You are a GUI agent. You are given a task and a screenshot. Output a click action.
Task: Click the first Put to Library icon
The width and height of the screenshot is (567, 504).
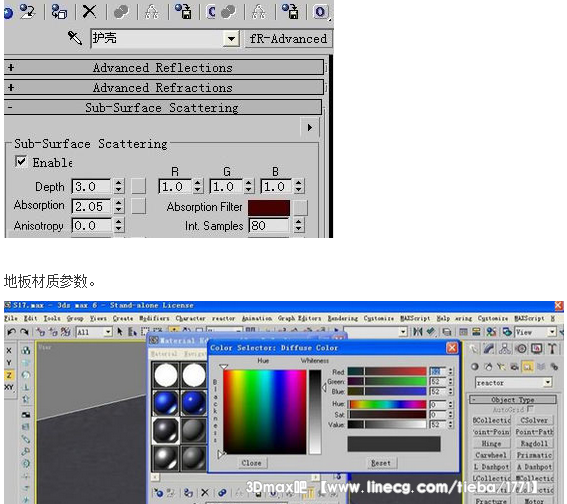(x=183, y=11)
